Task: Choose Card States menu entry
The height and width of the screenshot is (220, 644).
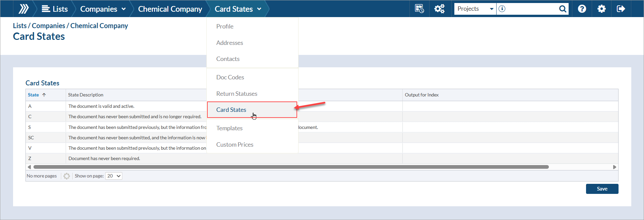Action: tap(252, 110)
